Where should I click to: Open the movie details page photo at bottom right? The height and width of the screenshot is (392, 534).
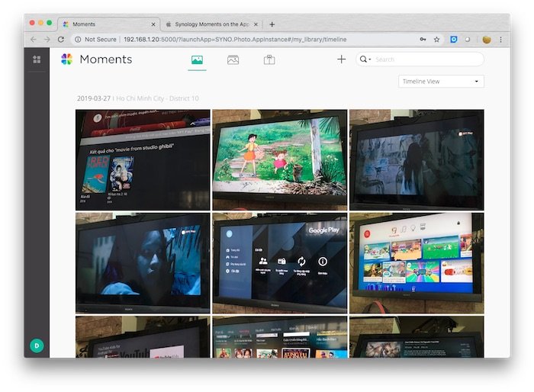pyautogui.click(x=417, y=337)
